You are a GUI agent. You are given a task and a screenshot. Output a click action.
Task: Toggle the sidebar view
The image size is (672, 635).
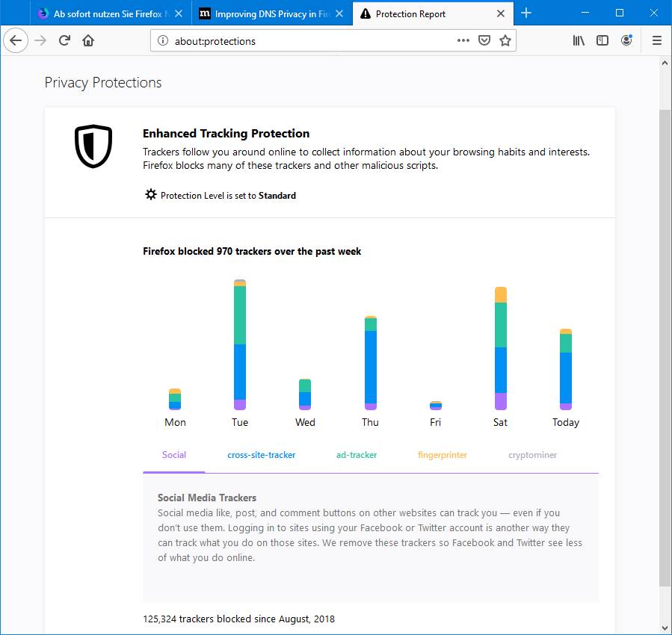pos(602,40)
